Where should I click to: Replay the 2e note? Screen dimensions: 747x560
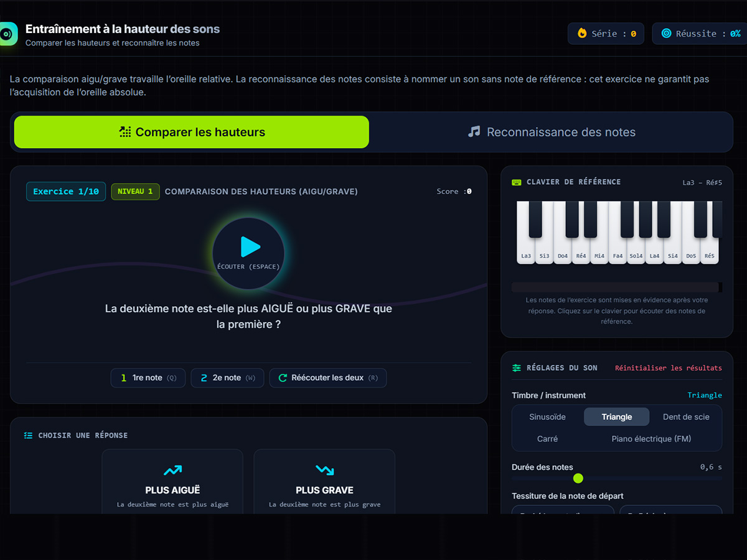pos(227,378)
